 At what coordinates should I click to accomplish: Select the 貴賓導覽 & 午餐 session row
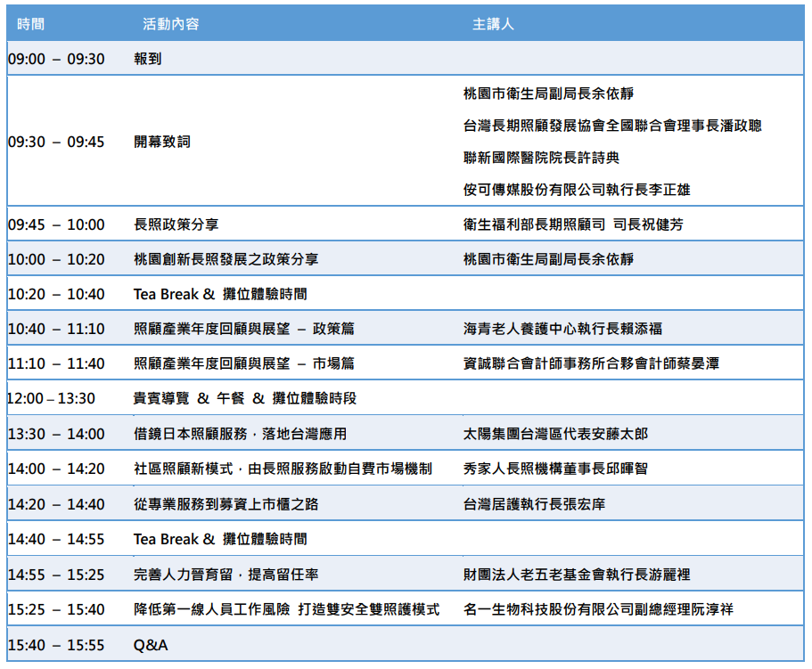pos(244,398)
